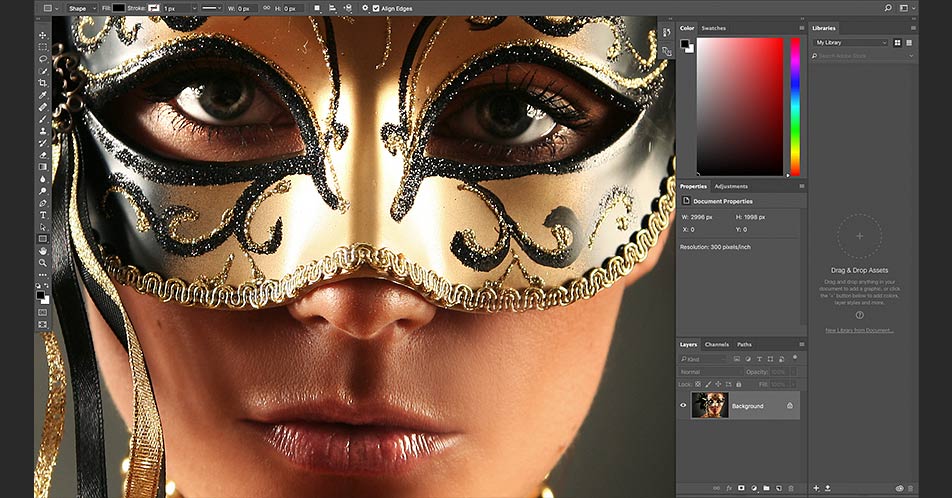Viewport: 952px width, 498px height.
Task: Select the Gradient tool
Action: (42, 166)
